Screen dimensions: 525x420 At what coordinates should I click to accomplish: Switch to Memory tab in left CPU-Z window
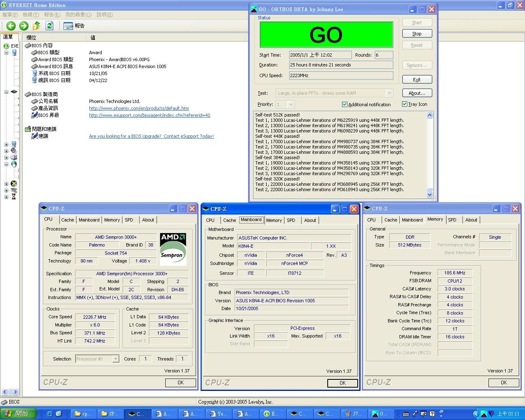112,220
